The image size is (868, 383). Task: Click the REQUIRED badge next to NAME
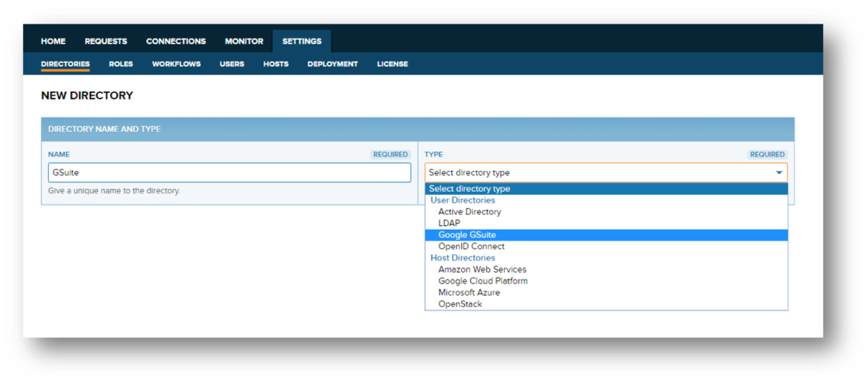point(390,155)
